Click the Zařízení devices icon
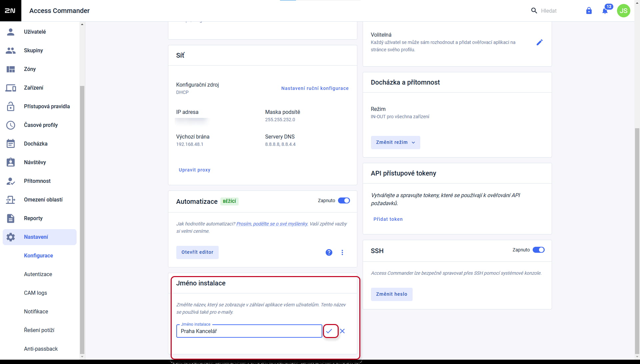 click(x=11, y=88)
